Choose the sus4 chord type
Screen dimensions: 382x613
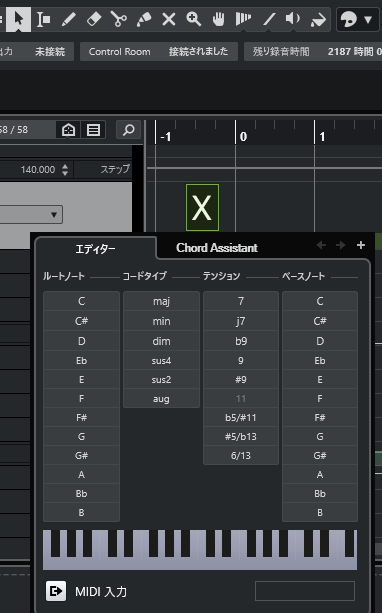[161, 360]
